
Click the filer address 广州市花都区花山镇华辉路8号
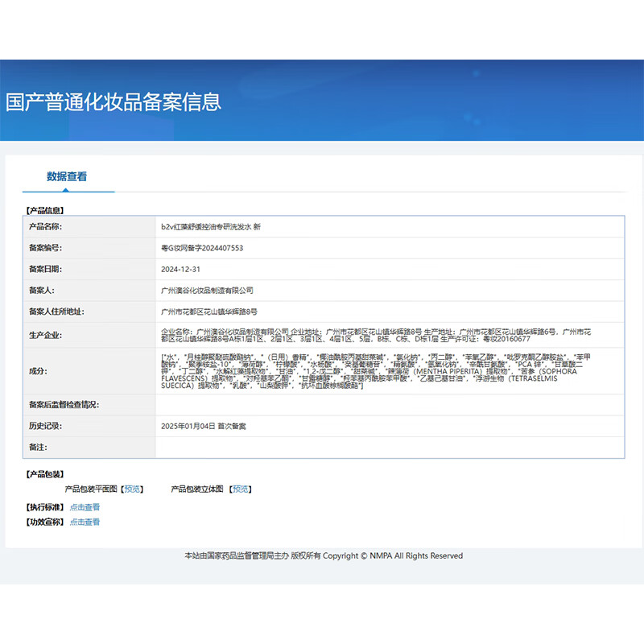(209, 311)
